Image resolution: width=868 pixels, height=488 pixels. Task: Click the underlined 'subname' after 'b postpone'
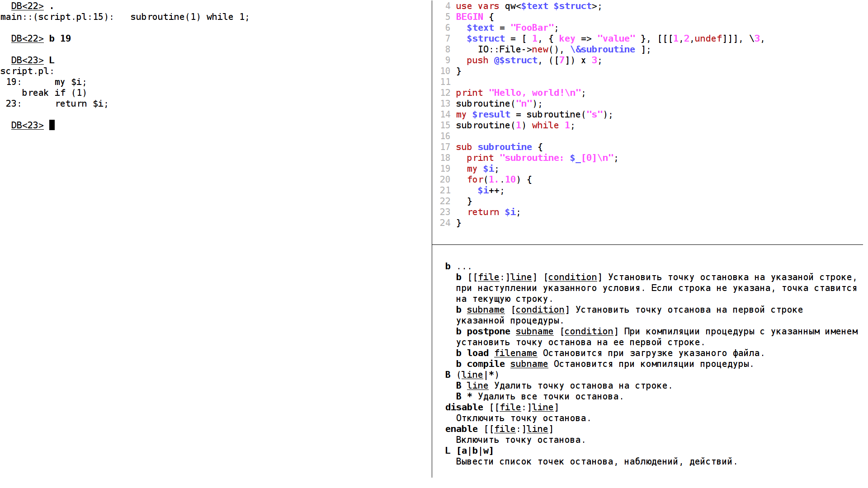pos(534,331)
